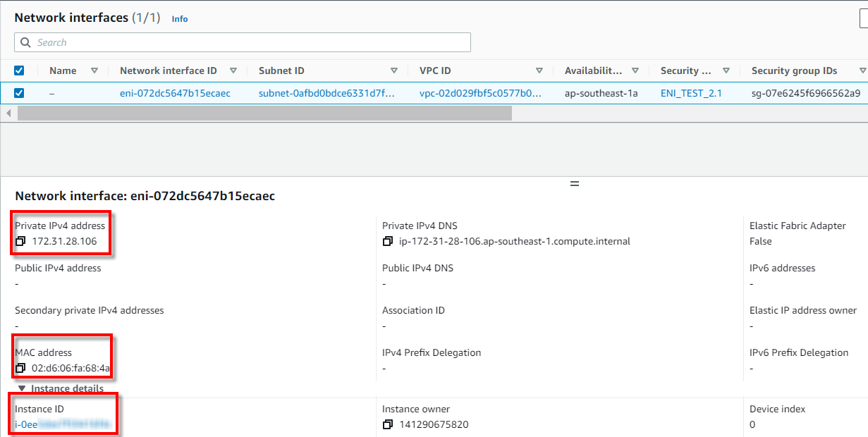
Task: Uncheck the row checkbox for eni-072dc5647b15ecaec
Action: pyautogui.click(x=19, y=92)
